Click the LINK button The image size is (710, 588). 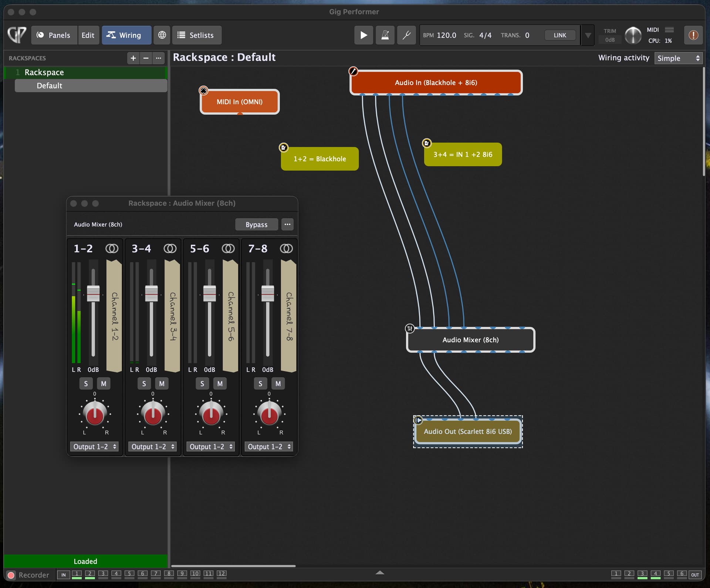point(559,35)
